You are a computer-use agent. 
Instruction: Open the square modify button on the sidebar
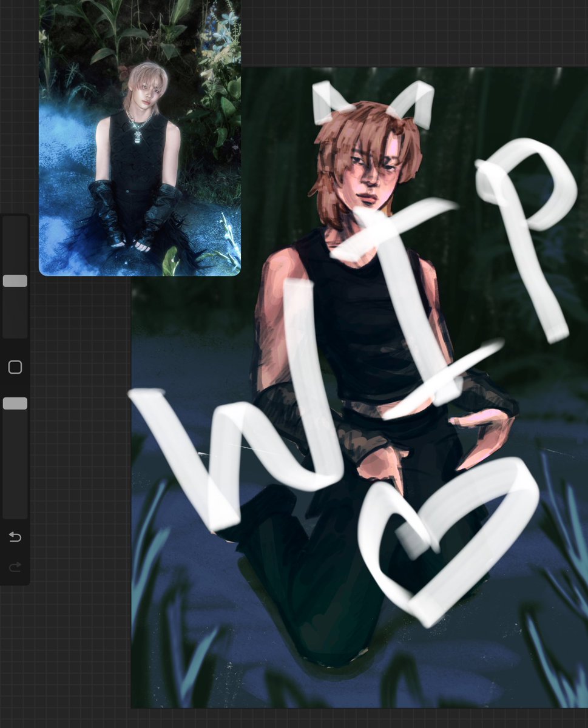15,367
